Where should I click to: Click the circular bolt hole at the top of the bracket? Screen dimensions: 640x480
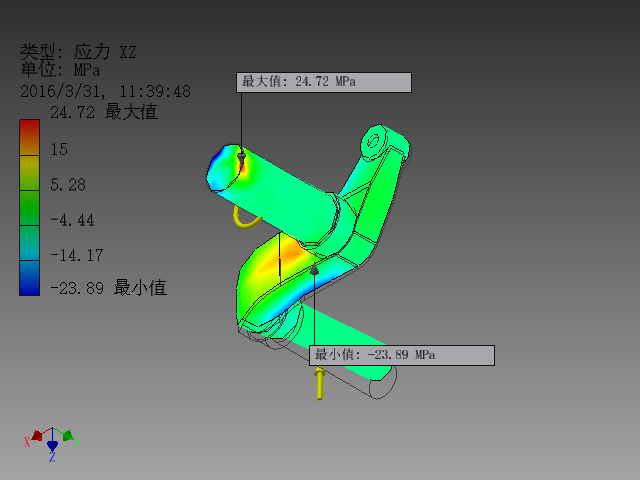pos(373,142)
